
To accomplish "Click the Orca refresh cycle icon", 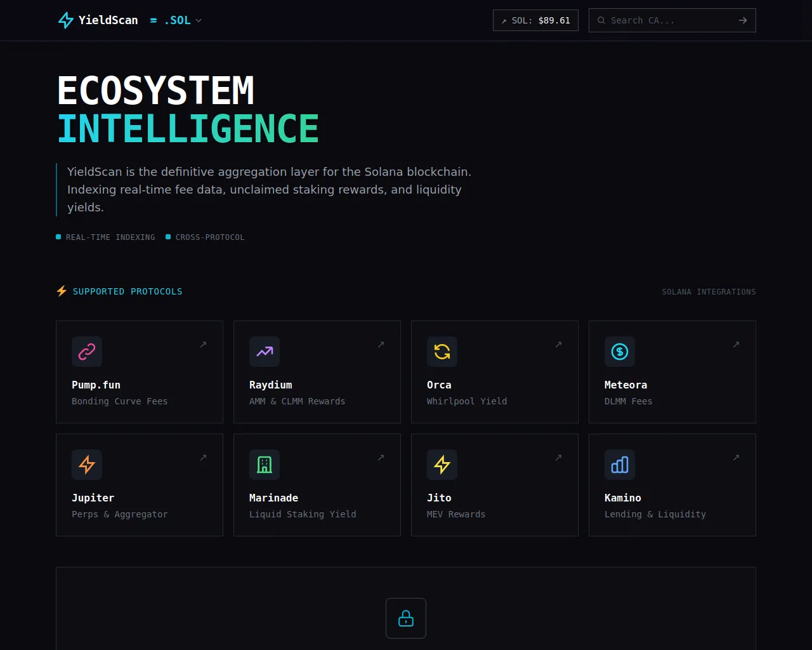I will point(442,352).
